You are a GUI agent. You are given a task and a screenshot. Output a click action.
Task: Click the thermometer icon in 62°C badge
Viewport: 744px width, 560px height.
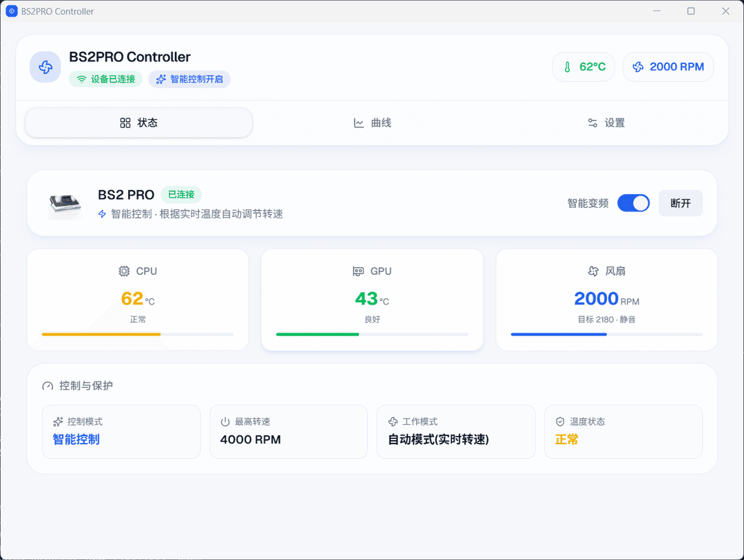click(568, 67)
